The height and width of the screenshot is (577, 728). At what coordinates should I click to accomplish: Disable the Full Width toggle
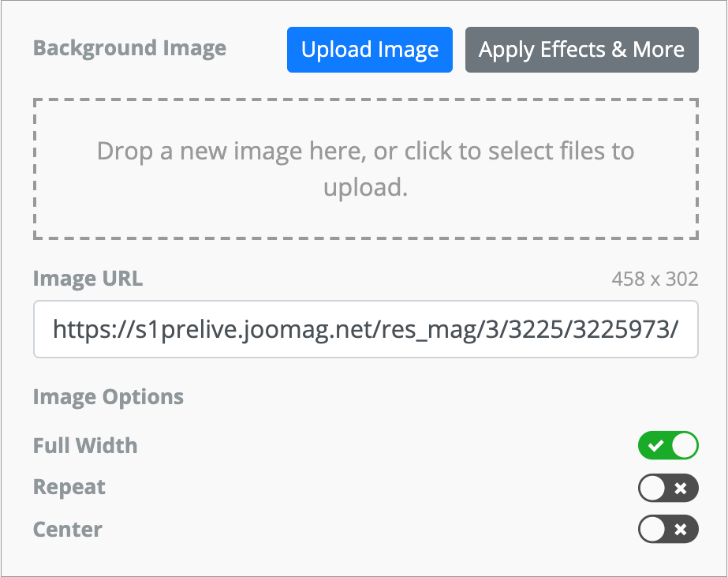point(668,446)
